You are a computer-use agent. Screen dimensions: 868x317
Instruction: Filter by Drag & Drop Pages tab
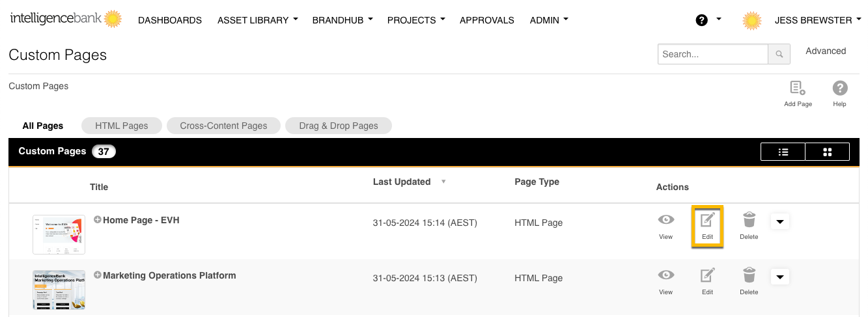click(338, 126)
